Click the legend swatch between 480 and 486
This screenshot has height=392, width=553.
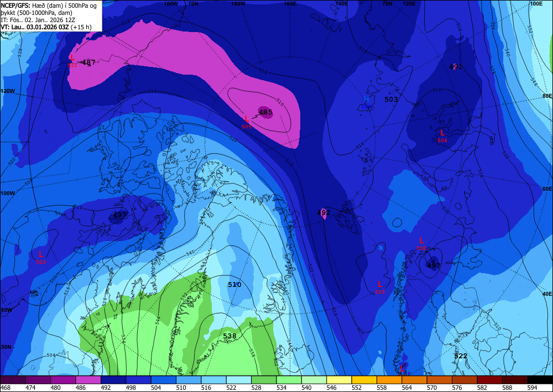point(63,380)
